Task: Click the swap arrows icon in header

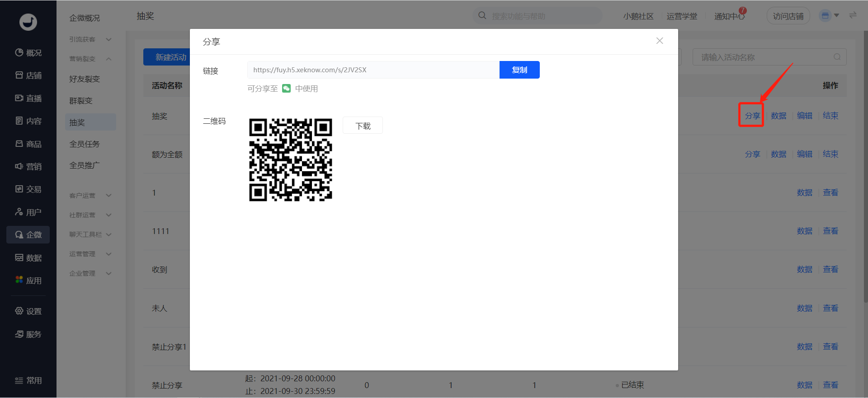Action: (x=853, y=15)
